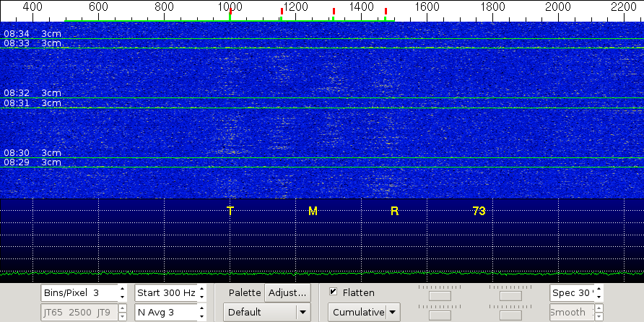644x322 pixels.
Task: Expand the Cumulative spectrum mode dropdown
Action: [364, 313]
